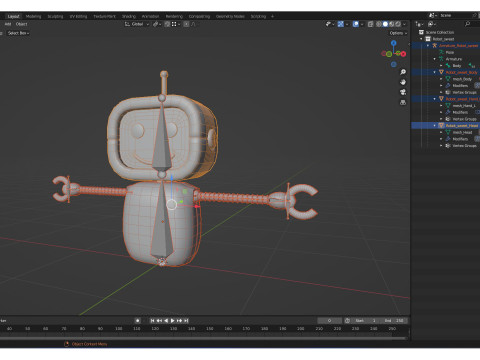
Task: Select the Robot_sweet_Head object row
Action: [x=446, y=126]
